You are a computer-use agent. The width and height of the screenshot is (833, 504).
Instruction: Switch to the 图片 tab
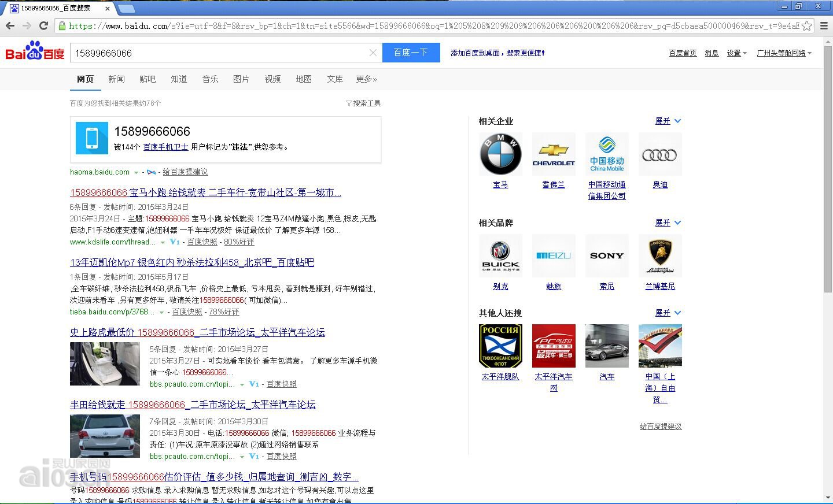[x=241, y=79]
